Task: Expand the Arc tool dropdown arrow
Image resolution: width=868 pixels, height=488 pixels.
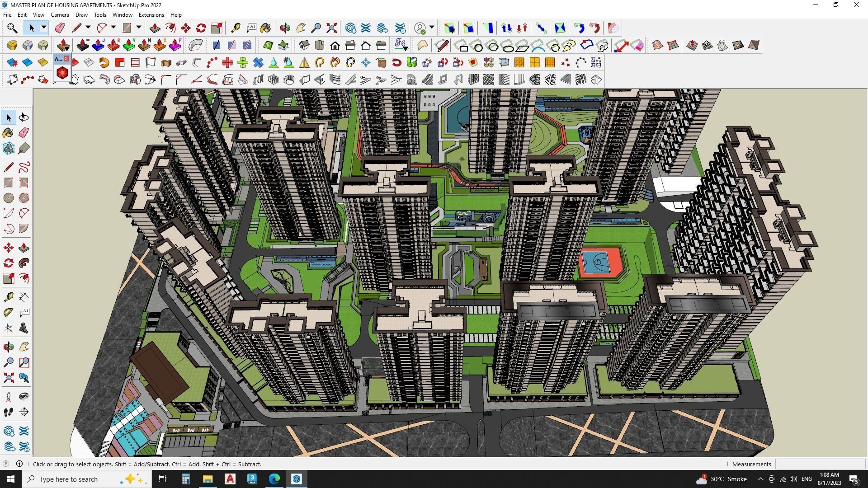Action: [x=113, y=28]
